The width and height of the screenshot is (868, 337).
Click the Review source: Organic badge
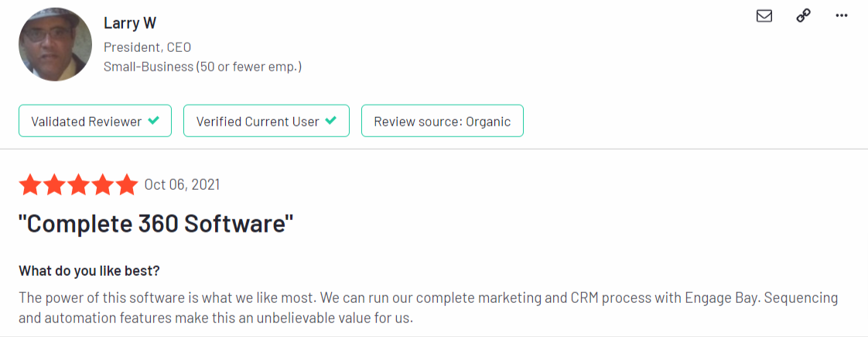pos(442,121)
